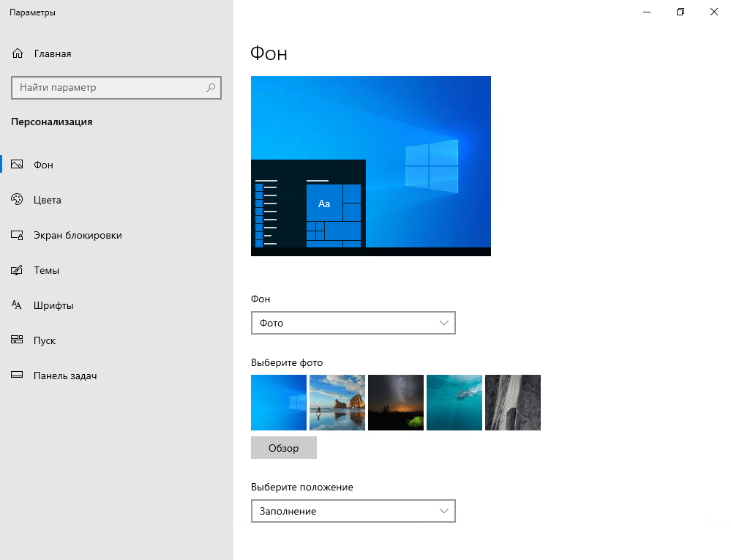Click the Home icon beside Главная
This screenshot has width=731, height=560.
click(18, 53)
